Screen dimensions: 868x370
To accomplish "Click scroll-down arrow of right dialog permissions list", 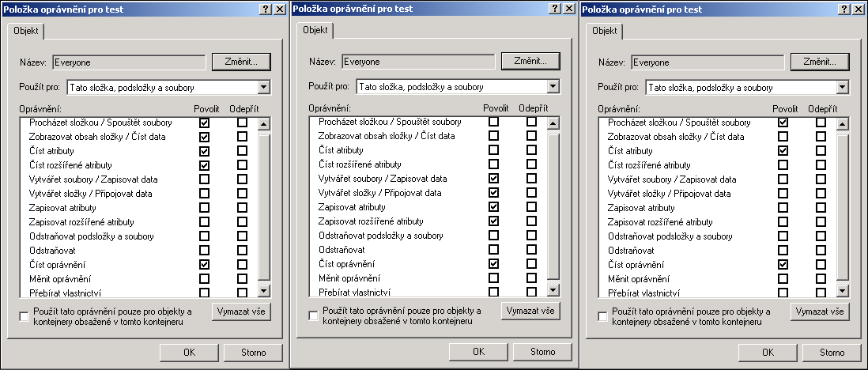I will coord(843,290).
